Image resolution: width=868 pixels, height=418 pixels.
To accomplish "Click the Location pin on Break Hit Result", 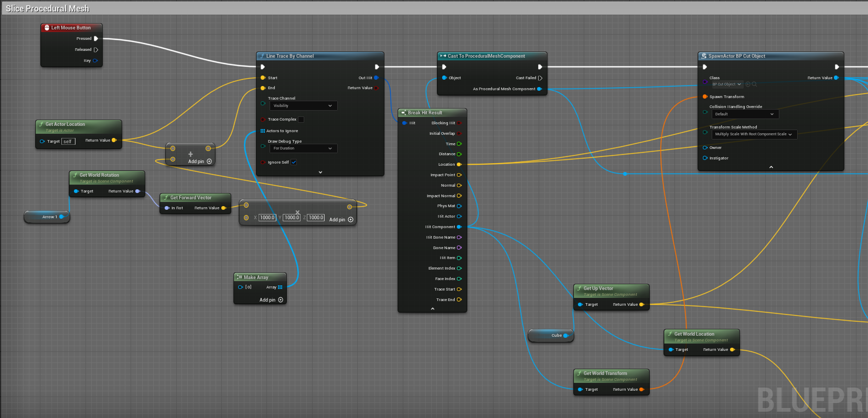I will [459, 165].
